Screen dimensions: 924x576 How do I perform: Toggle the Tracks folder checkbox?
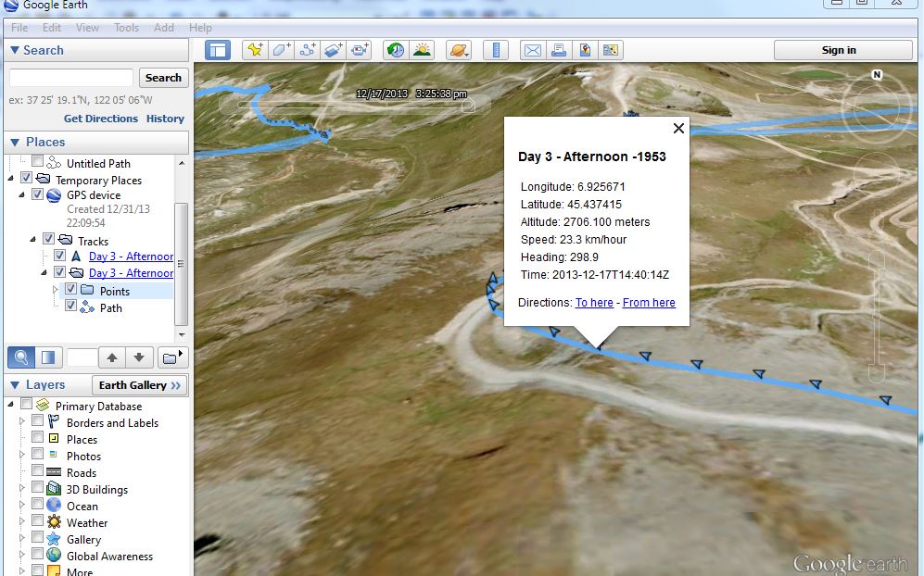pyautogui.click(x=48, y=239)
